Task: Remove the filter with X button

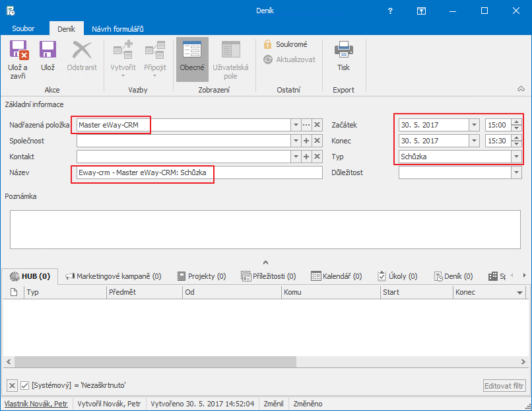Action: coord(12,385)
